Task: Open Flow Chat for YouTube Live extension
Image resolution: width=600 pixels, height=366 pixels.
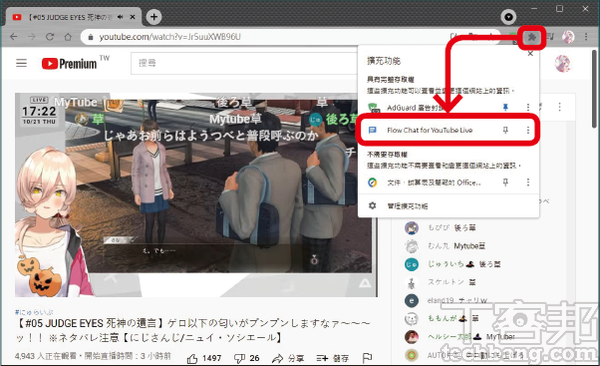Action: tap(429, 130)
